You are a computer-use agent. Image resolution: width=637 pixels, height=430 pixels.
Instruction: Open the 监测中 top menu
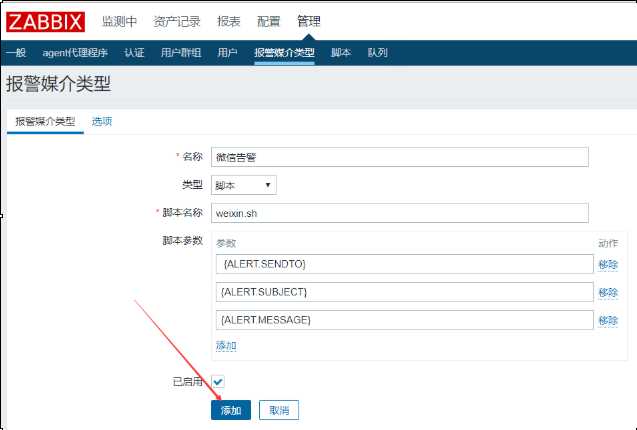[119, 22]
